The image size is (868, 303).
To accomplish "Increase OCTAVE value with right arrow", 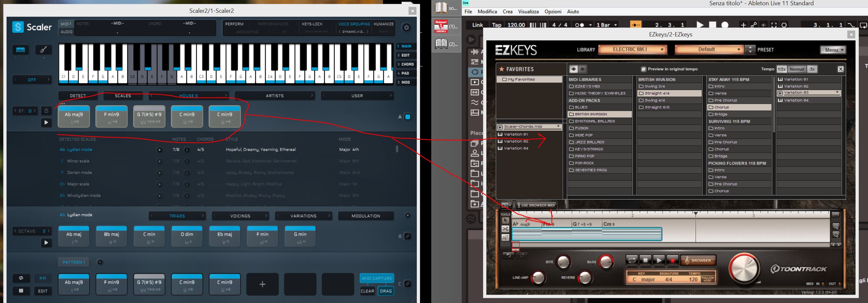I will 49,231.
